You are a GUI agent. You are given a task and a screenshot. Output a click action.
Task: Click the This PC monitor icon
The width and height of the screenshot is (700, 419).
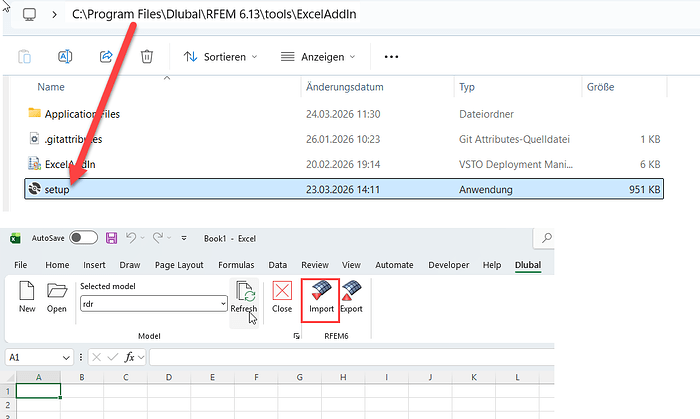tap(29, 14)
